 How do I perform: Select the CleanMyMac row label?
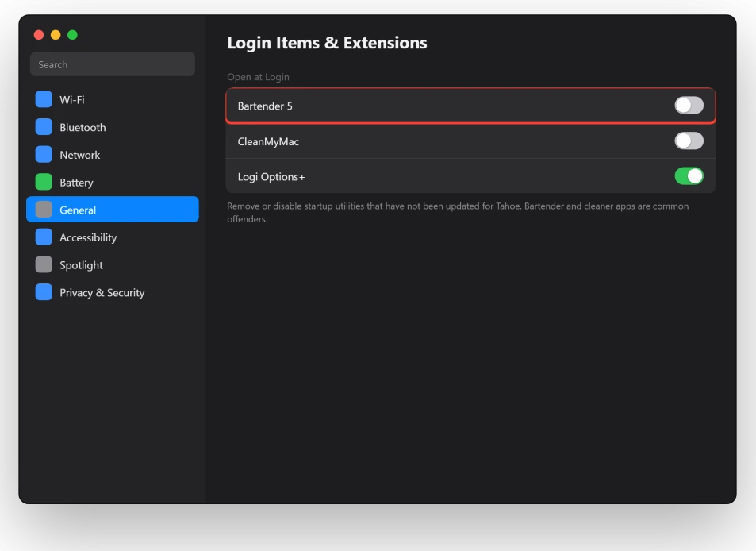[268, 142]
